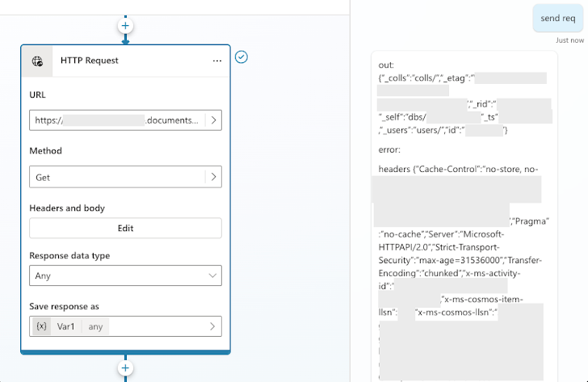The height and width of the screenshot is (382, 588).
Task: Expand the Method field chevron
Action: point(212,177)
